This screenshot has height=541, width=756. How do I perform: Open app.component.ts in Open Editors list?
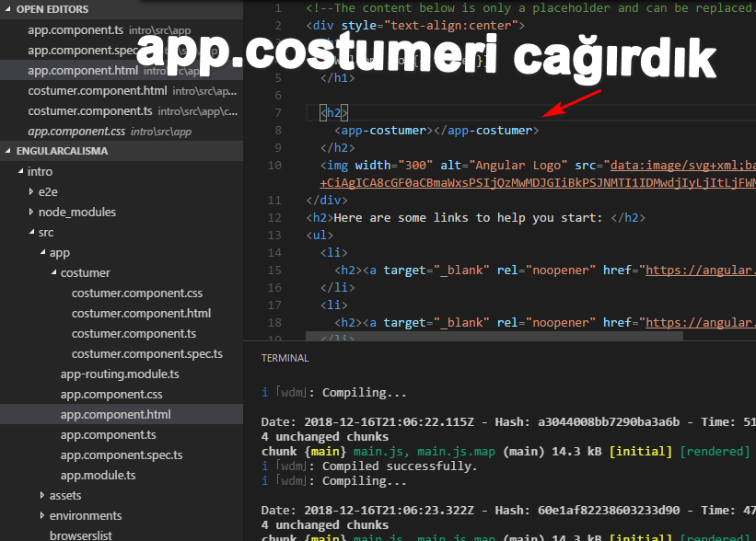pos(122,29)
